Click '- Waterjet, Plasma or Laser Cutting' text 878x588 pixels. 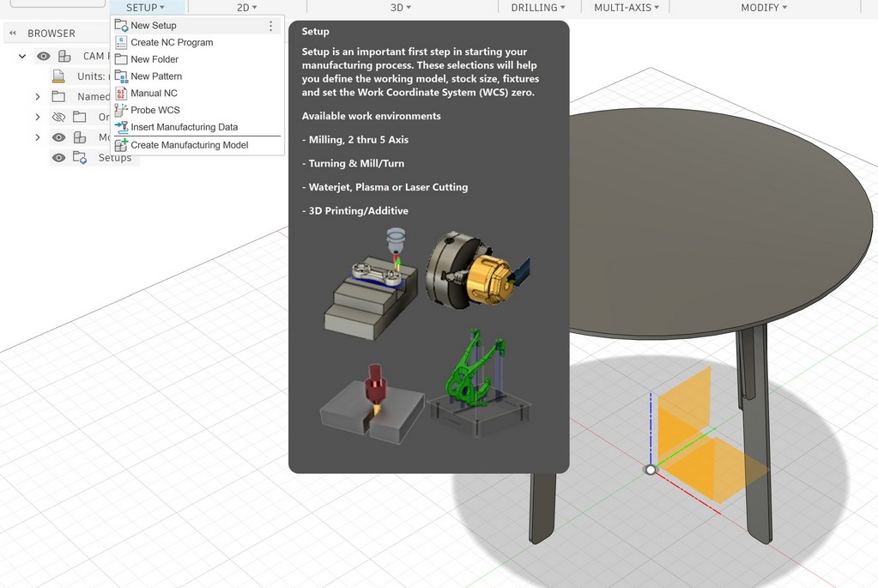385,187
